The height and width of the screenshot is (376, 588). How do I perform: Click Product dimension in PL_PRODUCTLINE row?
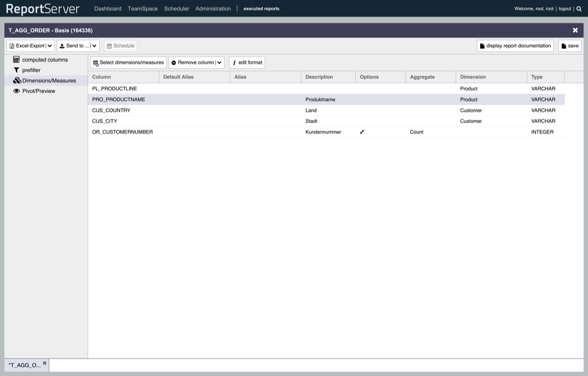[469, 89]
